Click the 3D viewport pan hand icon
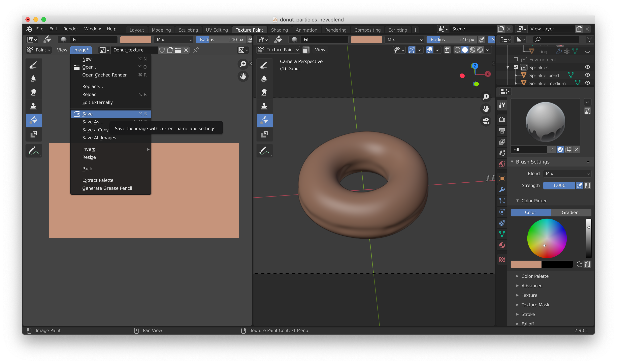This screenshot has width=617, height=364. pyautogui.click(x=485, y=109)
